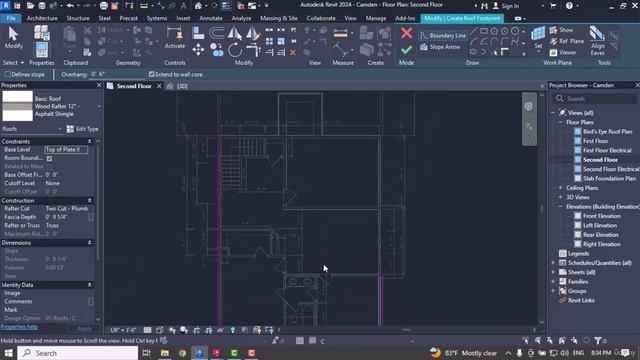Image resolution: width=640 pixels, height=360 pixels.
Task: Switch to the Annotate ribbon tab
Action: 211,18
